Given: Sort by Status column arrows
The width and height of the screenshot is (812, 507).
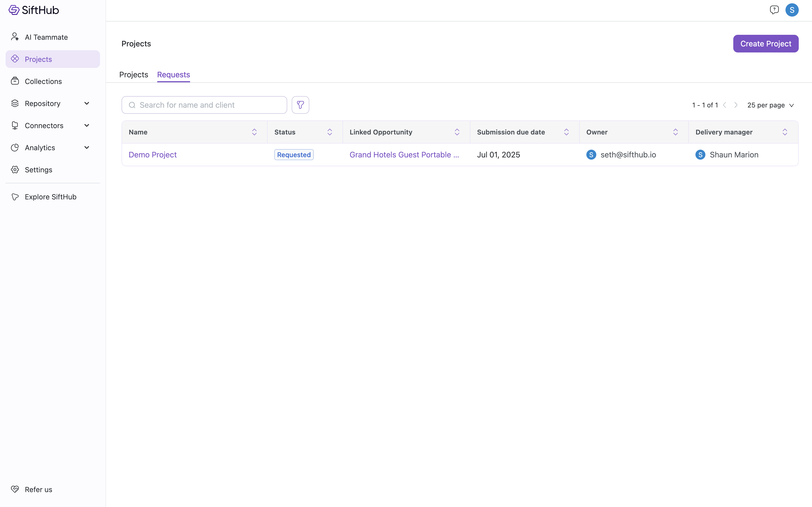Looking at the screenshot, I should (x=329, y=132).
